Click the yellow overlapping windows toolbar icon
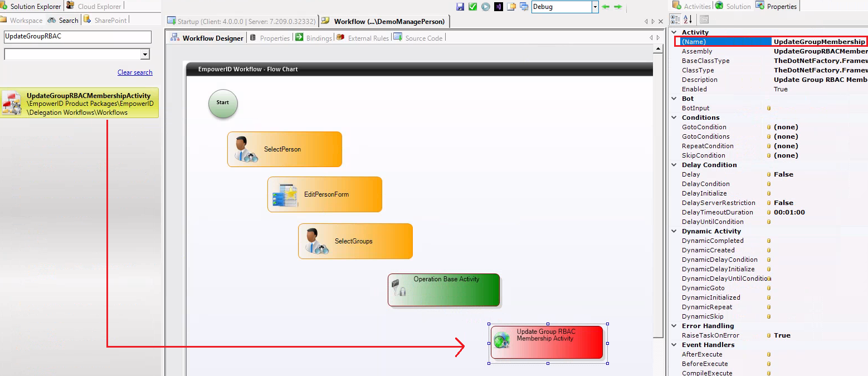 point(511,7)
